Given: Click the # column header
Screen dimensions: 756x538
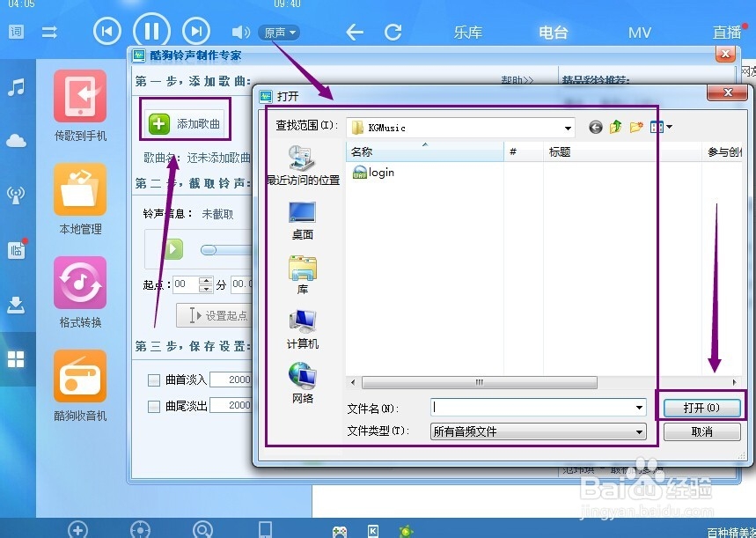Looking at the screenshot, I should pyautogui.click(x=524, y=152).
